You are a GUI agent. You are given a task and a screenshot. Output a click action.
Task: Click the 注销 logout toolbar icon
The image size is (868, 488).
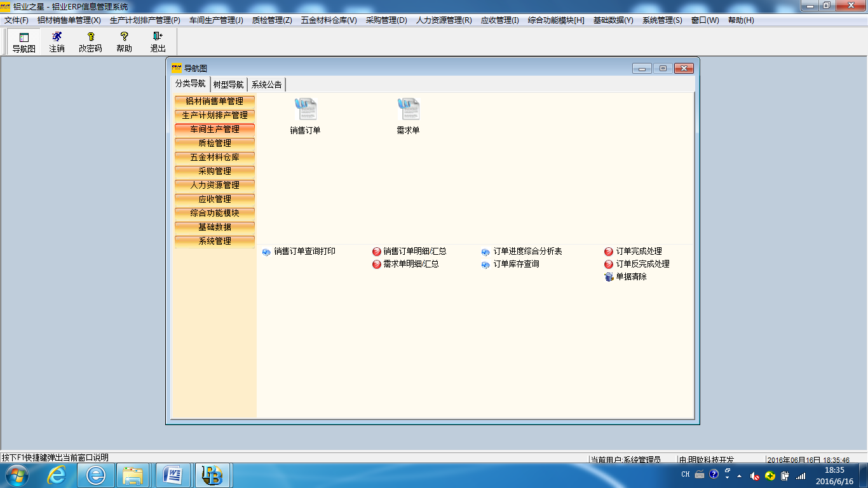(x=57, y=42)
